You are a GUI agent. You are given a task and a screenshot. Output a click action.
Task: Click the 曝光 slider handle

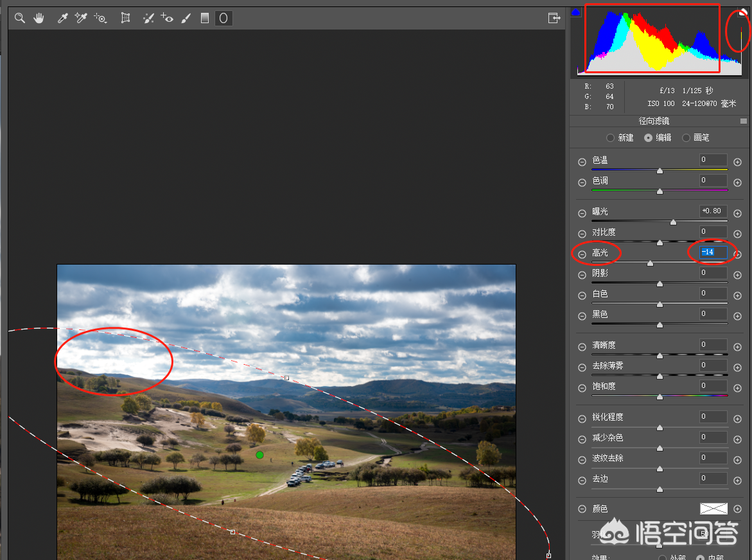click(674, 222)
